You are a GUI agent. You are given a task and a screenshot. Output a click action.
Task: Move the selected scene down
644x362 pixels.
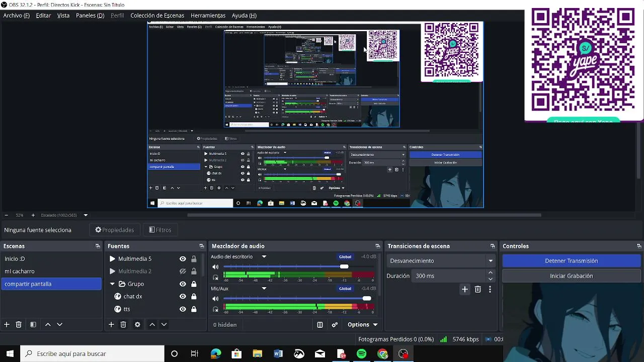(59, 325)
